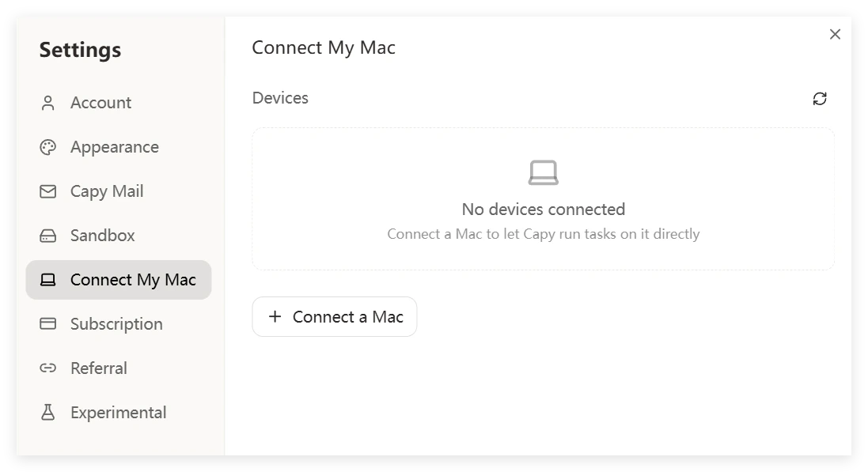Click the flask icon next to Experimental
The width and height of the screenshot is (868, 472).
[47, 412]
